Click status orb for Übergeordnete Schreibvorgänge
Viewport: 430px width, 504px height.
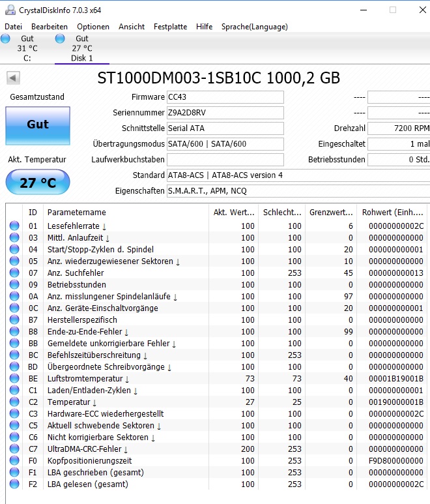(14, 366)
